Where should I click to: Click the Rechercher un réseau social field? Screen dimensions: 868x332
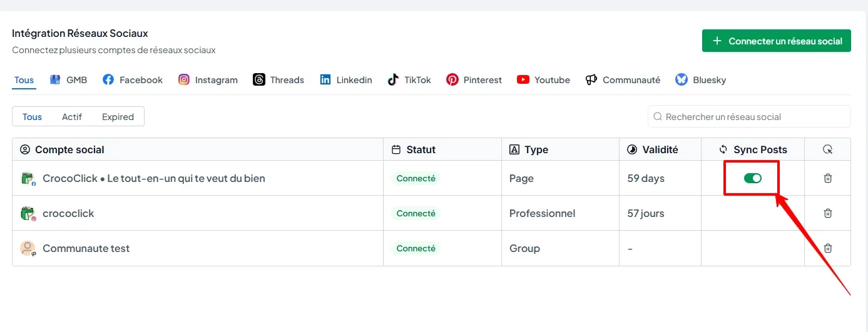749,117
